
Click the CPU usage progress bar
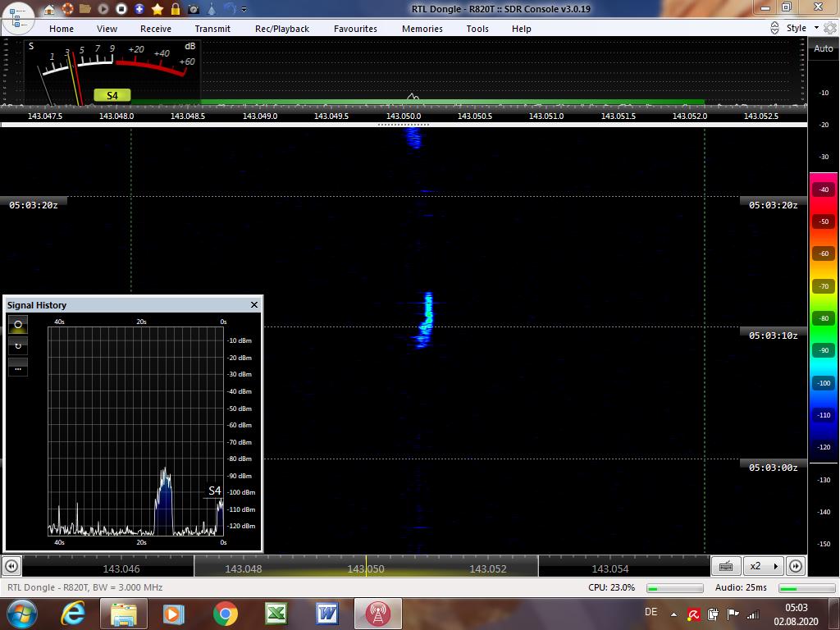point(674,588)
